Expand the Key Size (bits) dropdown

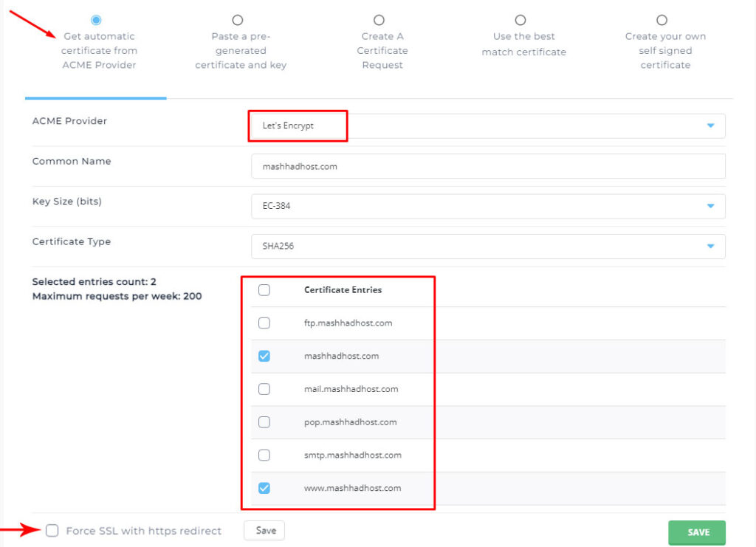coord(487,206)
